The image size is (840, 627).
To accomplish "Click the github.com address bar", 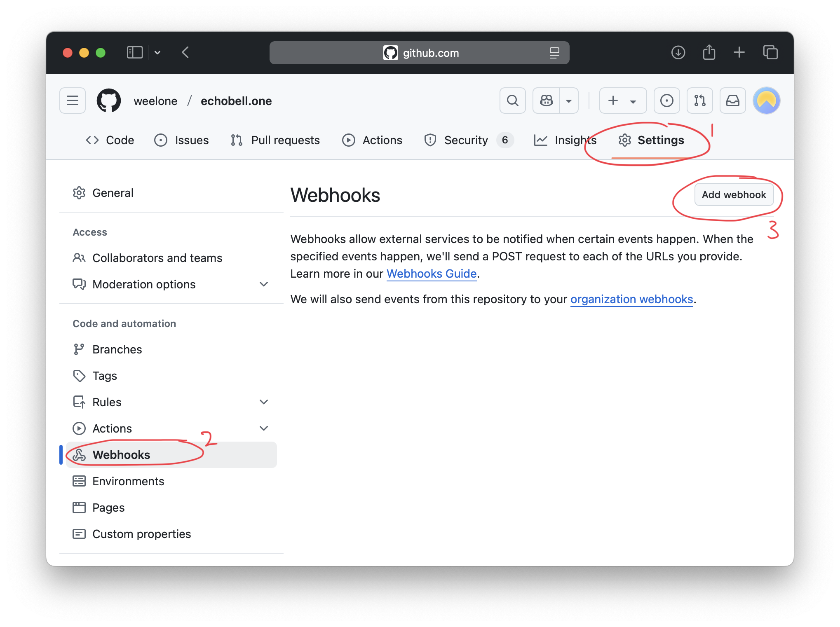I will (420, 53).
